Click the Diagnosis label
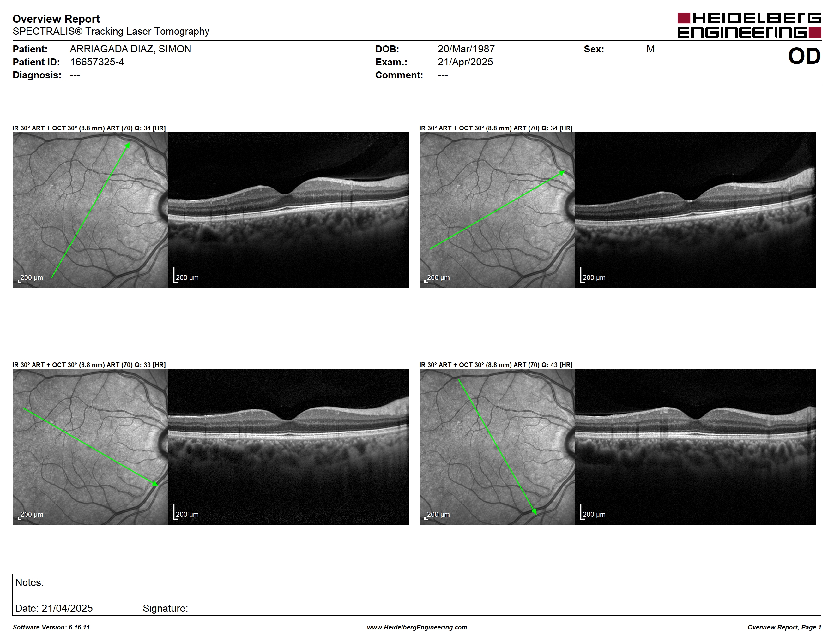The width and height of the screenshot is (834, 644). tap(37, 75)
